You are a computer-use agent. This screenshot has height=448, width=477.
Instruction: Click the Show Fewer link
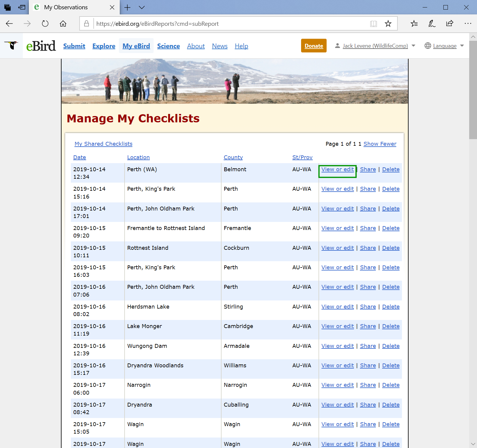pos(380,144)
